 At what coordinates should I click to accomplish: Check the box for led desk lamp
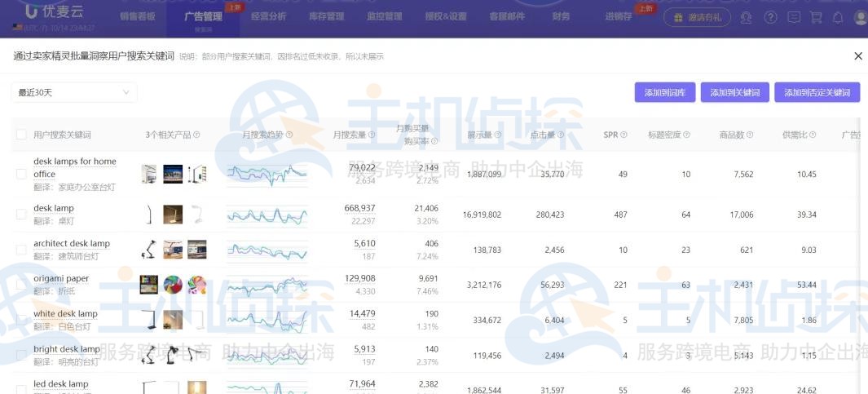click(21, 390)
